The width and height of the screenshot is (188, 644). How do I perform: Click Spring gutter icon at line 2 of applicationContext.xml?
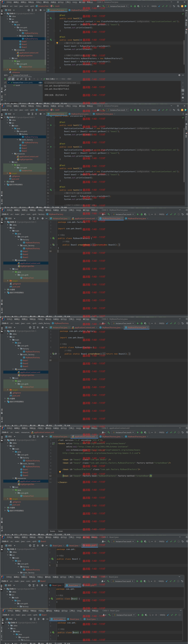(x=53, y=443)
